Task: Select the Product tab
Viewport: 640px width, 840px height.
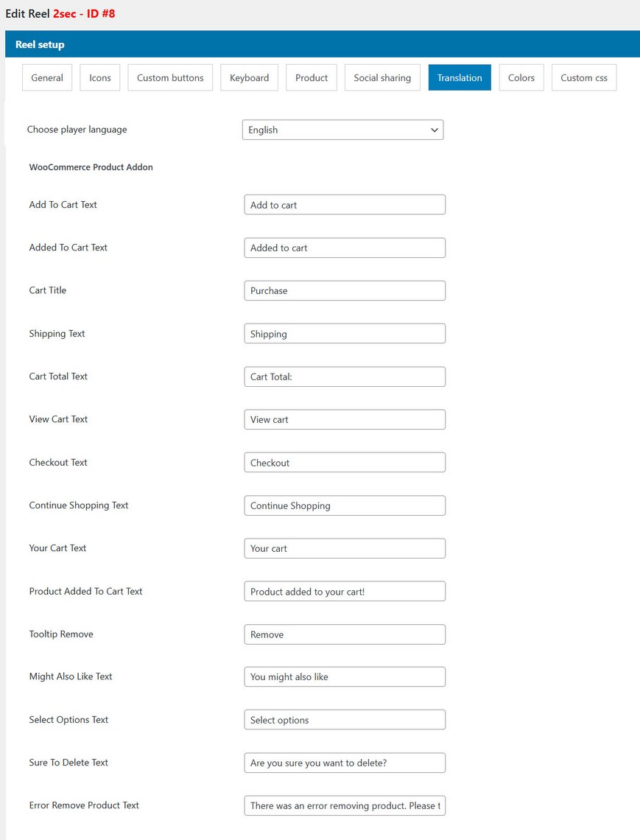Action: (x=312, y=77)
